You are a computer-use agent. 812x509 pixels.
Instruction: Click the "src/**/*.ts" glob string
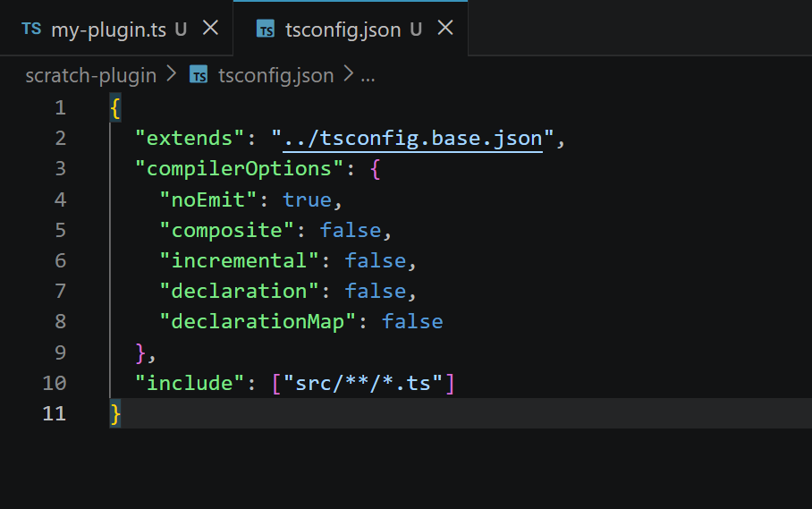pos(363,383)
